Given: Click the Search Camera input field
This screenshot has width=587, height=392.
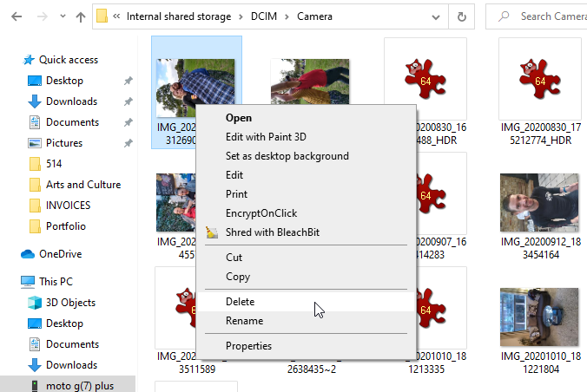Looking at the screenshot, I should (547, 16).
